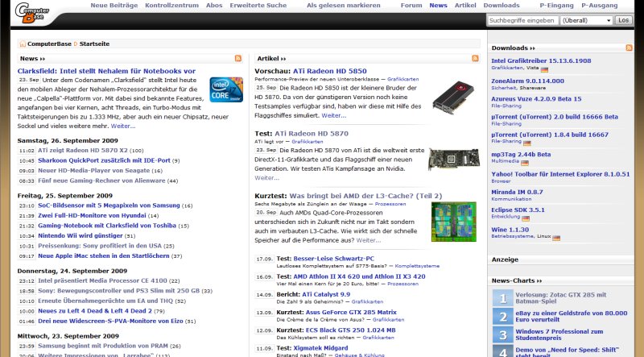Open P-Eingang inbox
Screen dimensions: 644x357
click(556, 6)
